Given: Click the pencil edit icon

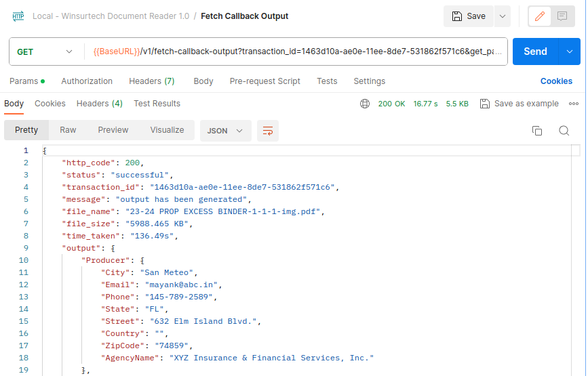Looking at the screenshot, I should coord(539,16).
